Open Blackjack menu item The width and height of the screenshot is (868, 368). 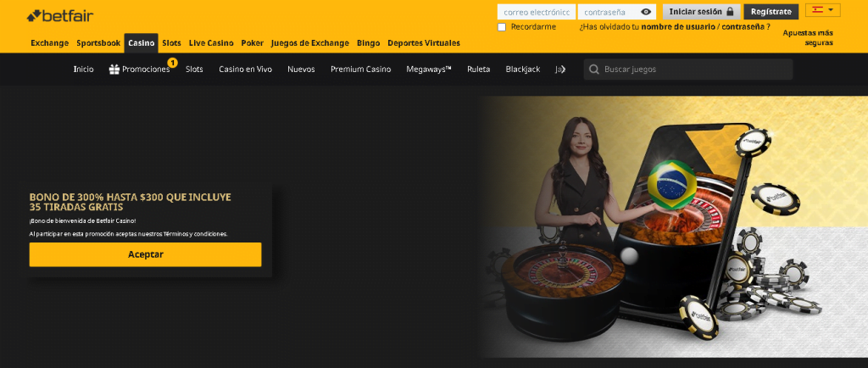point(522,70)
